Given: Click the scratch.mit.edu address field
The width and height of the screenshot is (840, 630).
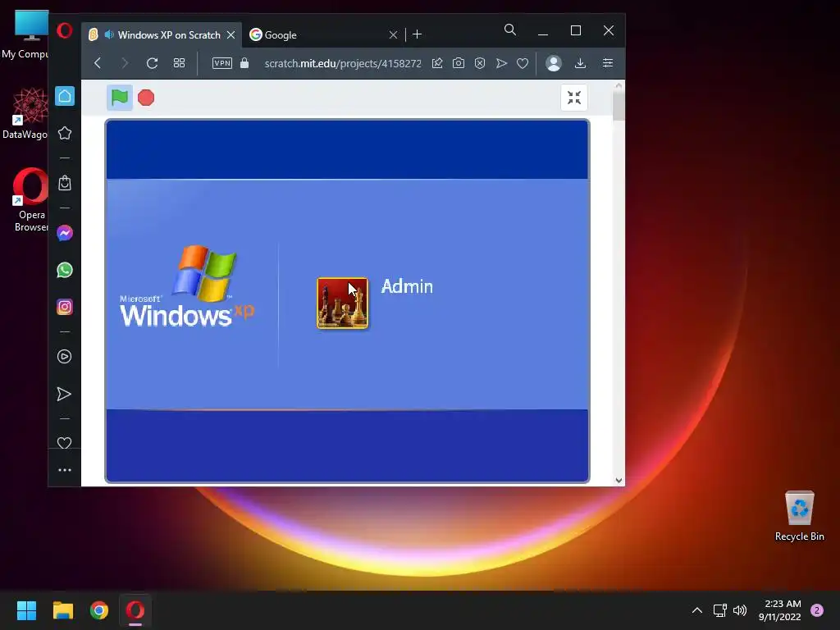Looking at the screenshot, I should coord(343,63).
